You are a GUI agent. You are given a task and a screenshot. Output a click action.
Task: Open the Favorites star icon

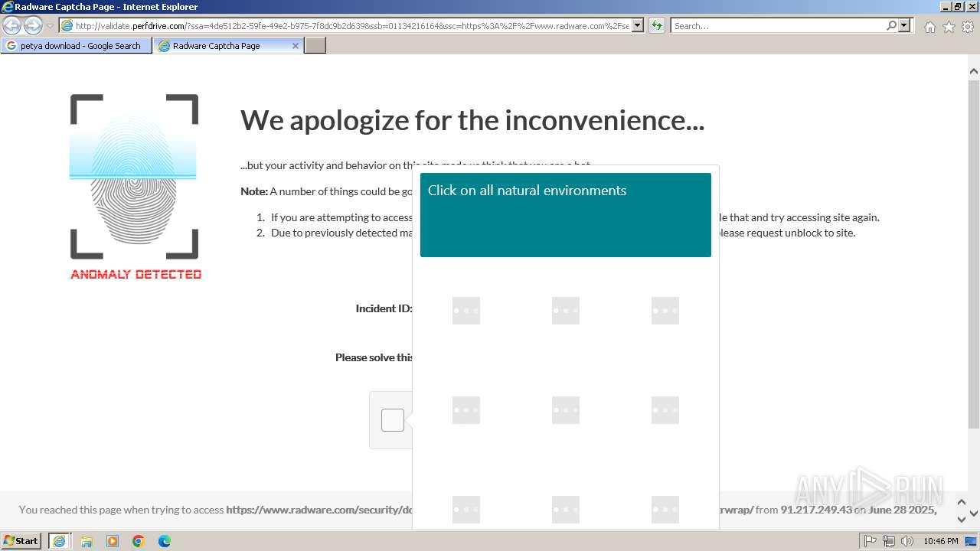click(949, 27)
